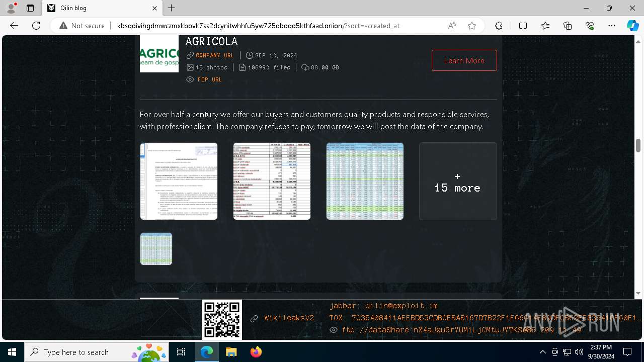Click the jabber contact address

[384, 306]
